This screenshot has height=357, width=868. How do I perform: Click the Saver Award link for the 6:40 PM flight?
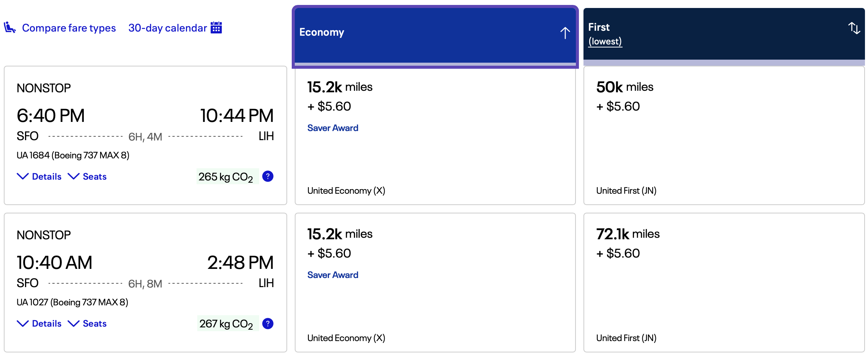pos(333,128)
